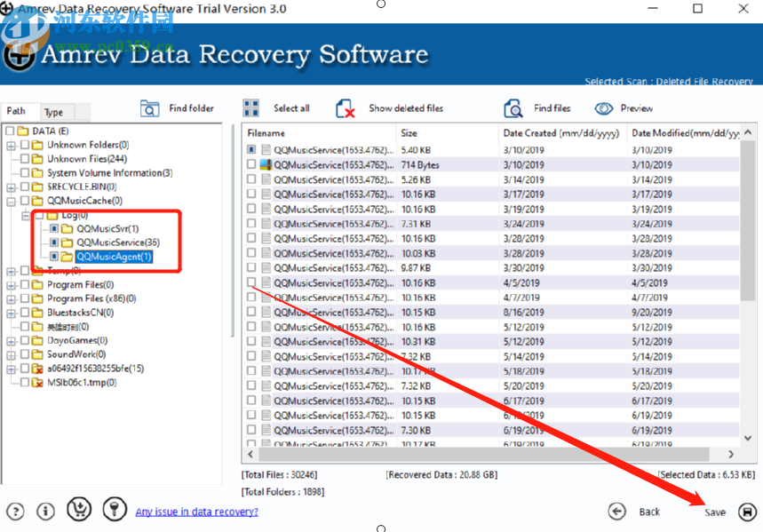Toggle the QQMusicSvr(1) checkbox
763x532 pixels.
point(54,228)
